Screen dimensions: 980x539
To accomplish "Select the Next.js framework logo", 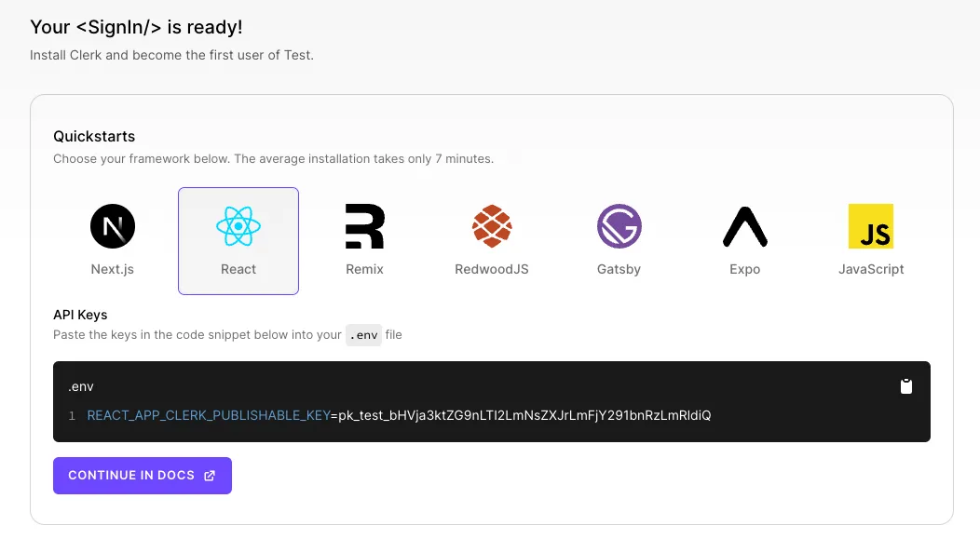I will (113, 226).
